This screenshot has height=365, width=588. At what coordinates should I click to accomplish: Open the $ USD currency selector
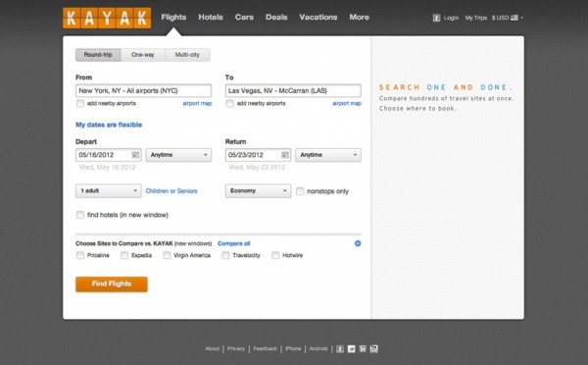508,18
